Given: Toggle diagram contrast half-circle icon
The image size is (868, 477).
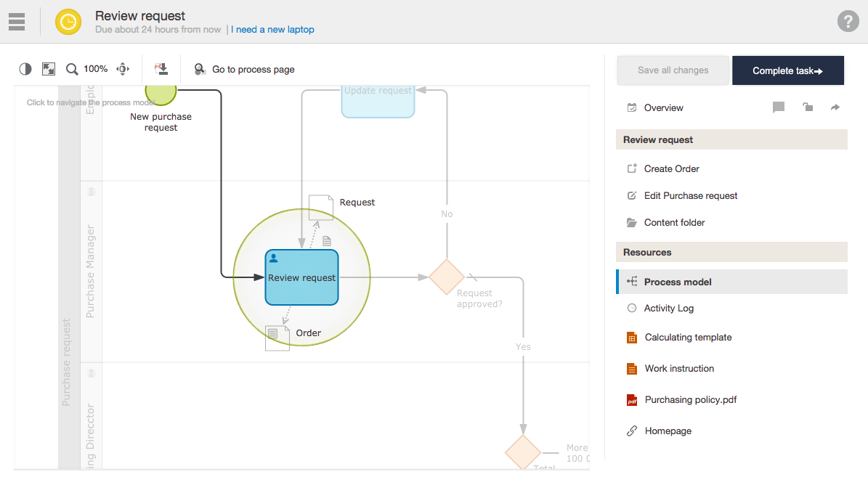Looking at the screenshot, I should 25,69.
